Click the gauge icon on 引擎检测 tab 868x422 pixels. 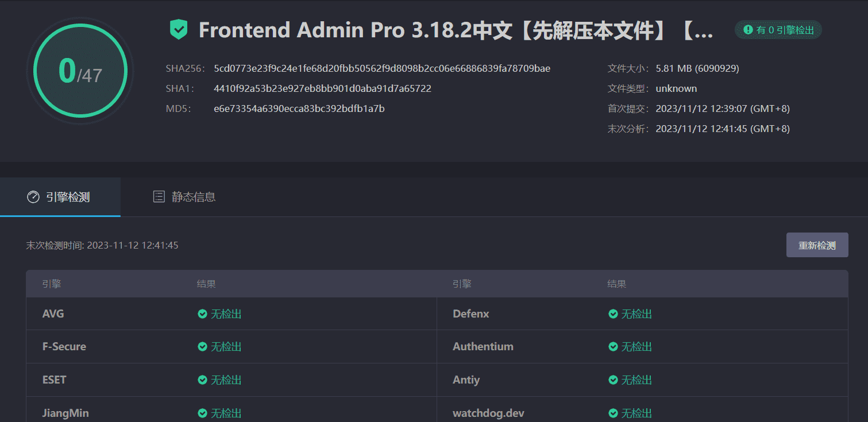pos(33,197)
